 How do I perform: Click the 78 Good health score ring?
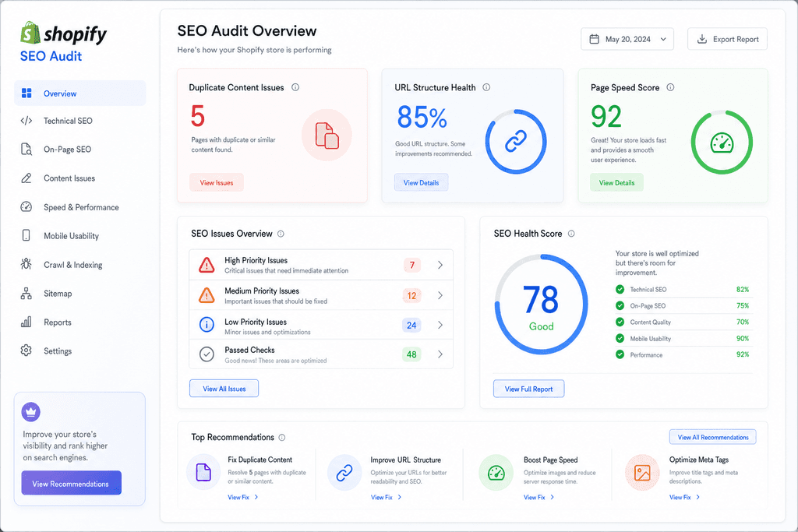(x=541, y=304)
